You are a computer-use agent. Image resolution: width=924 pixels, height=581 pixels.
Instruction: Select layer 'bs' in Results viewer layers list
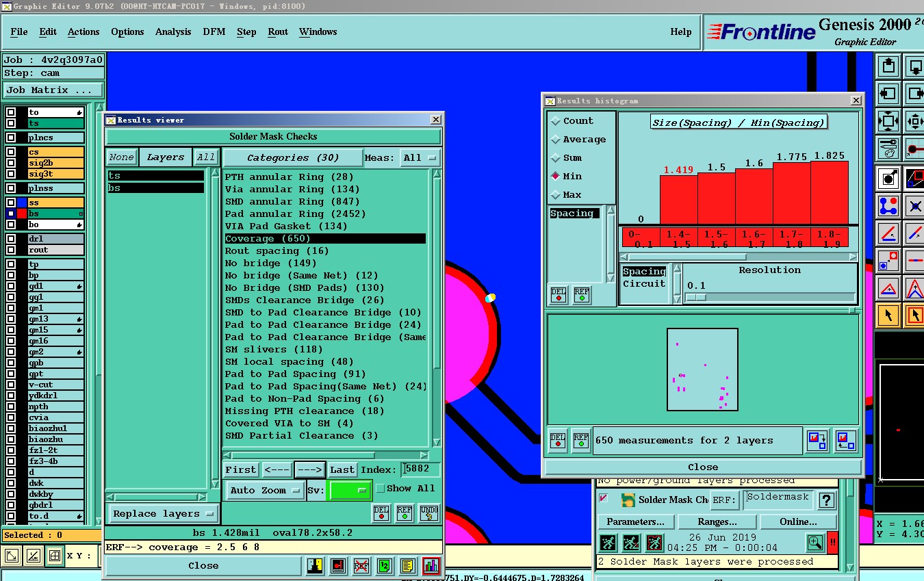(x=156, y=188)
